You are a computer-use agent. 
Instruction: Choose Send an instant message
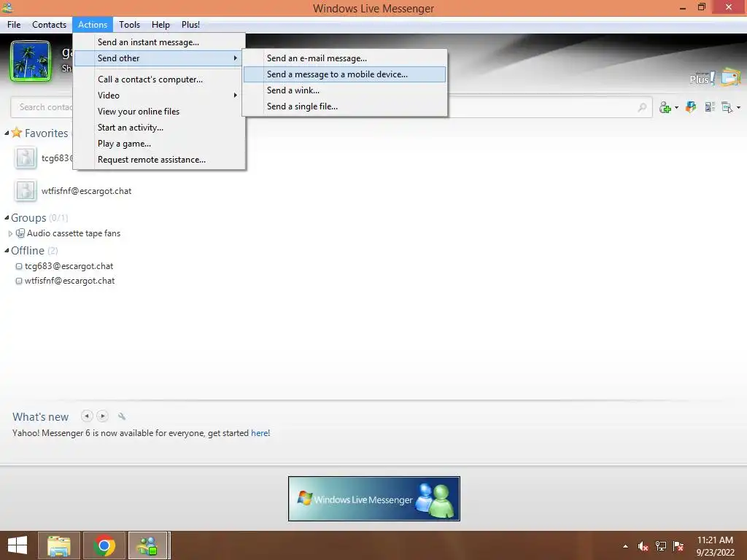tap(159, 42)
